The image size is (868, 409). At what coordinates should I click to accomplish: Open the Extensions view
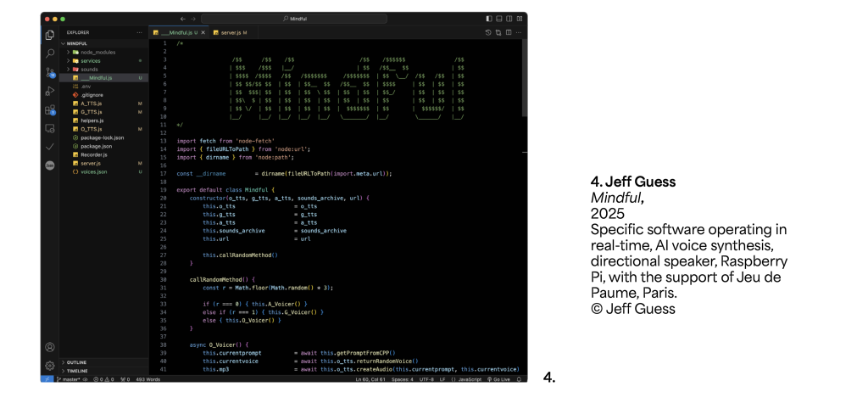50,109
